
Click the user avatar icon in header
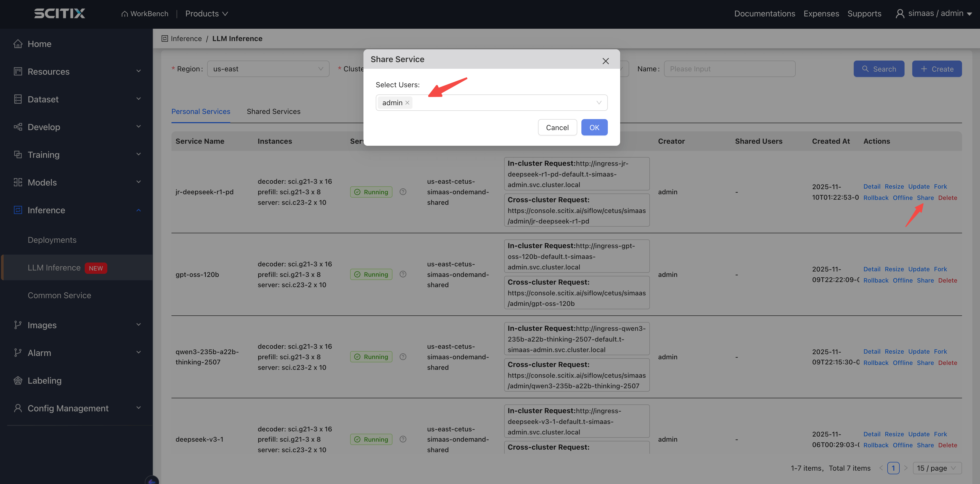[900, 14]
